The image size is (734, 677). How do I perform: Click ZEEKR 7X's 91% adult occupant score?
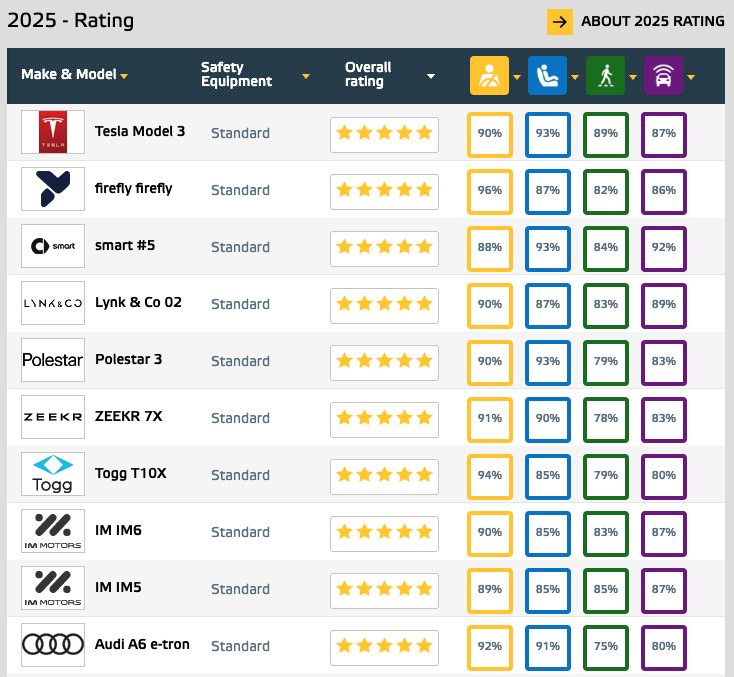click(490, 419)
